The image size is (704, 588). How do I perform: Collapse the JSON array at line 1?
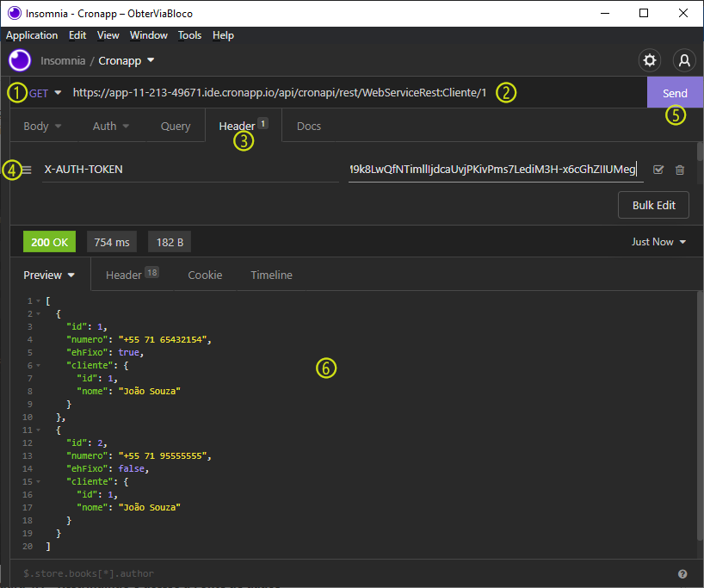click(38, 300)
